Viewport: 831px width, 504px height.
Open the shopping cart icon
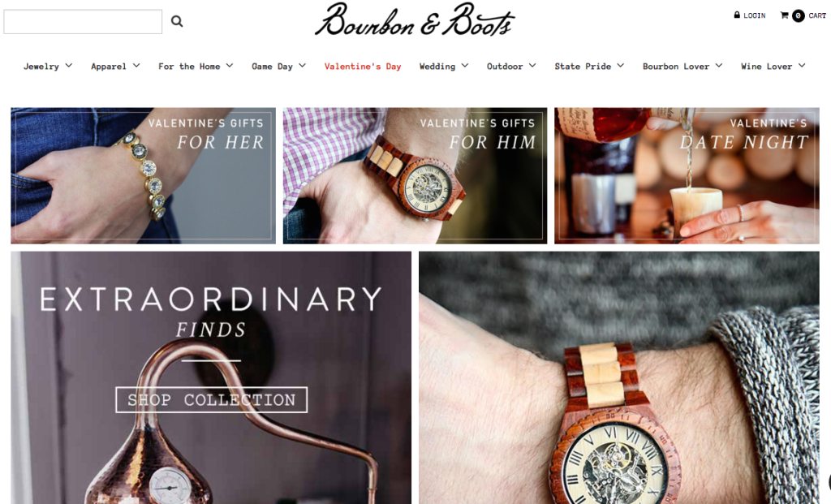coord(785,15)
